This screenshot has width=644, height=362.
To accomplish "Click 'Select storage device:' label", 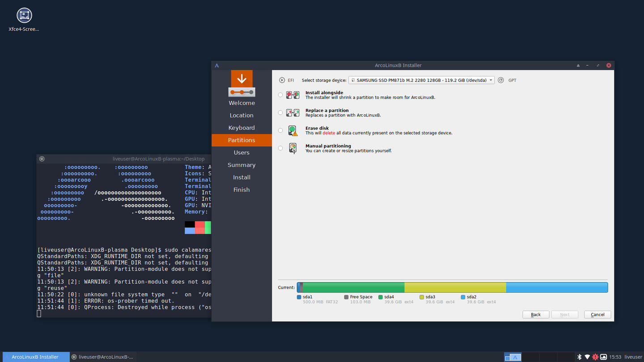I will click(324, 80).
